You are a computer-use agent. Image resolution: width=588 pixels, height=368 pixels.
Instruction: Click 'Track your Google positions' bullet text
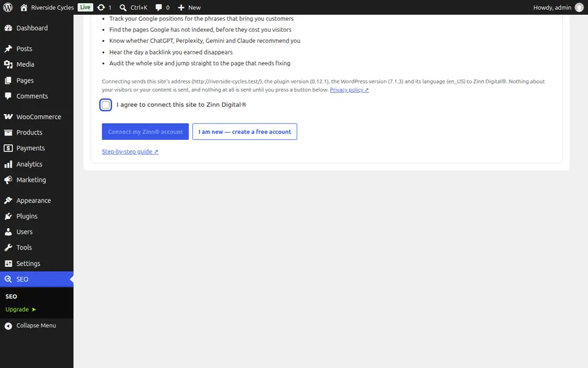pos(202,19)
